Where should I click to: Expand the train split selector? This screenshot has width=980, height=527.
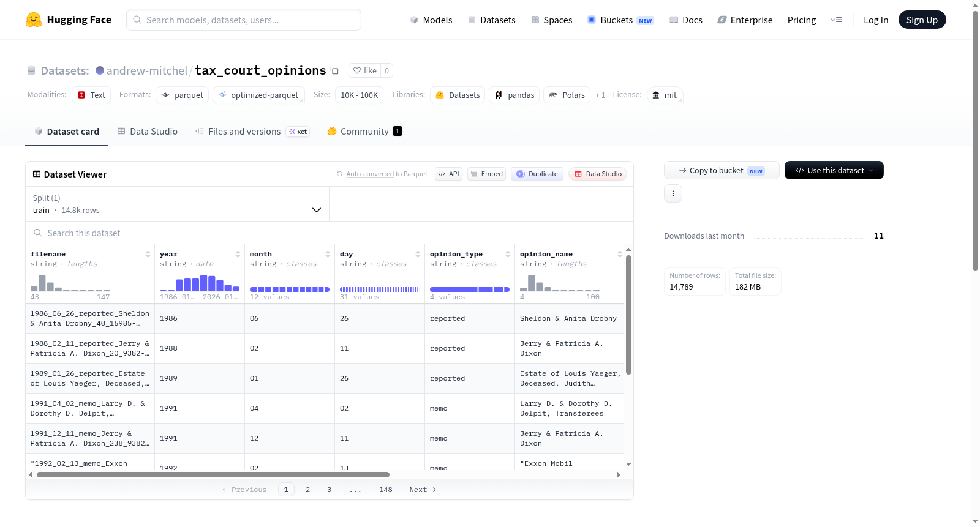click(x=177, y=204)
